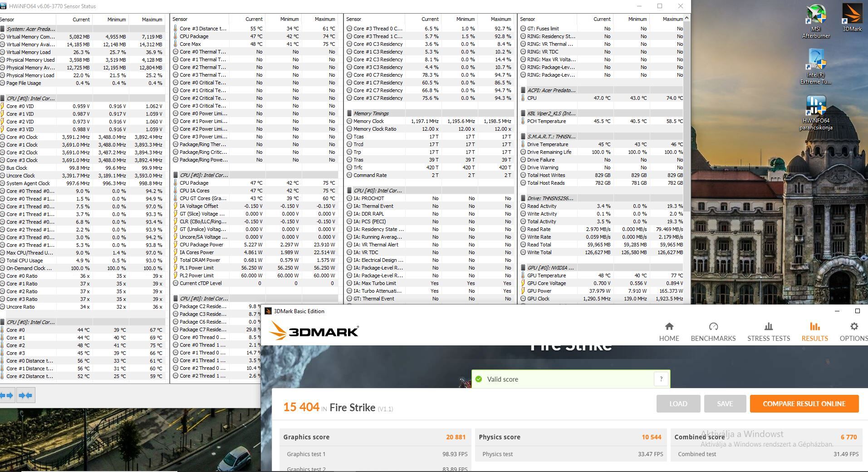Click the HWiNFO vertical scrollbar up arrow

[x=687, y=18]
